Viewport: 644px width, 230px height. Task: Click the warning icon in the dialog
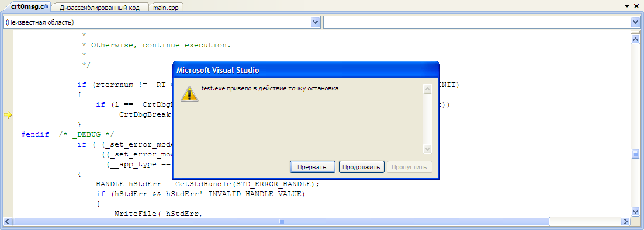[189, 94]
